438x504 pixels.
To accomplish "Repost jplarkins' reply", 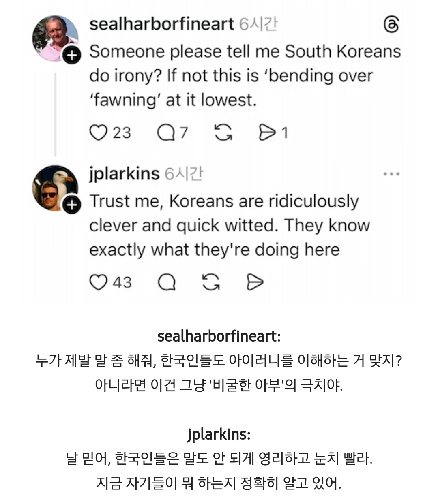I will [211, 282].
